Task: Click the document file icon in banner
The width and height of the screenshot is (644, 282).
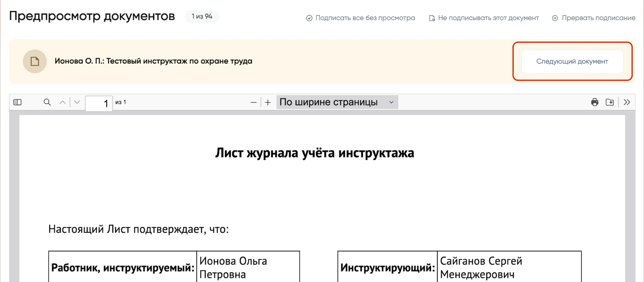Action: (x=35, y=61)
